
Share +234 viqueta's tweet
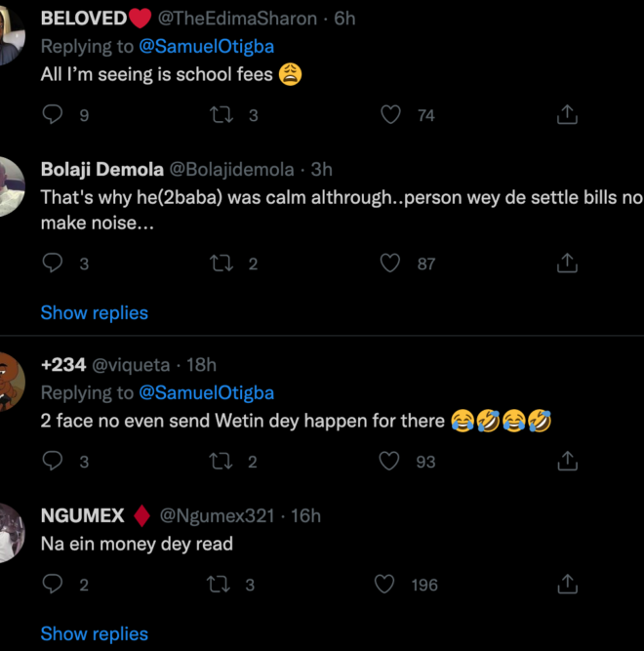pos(567,462)
